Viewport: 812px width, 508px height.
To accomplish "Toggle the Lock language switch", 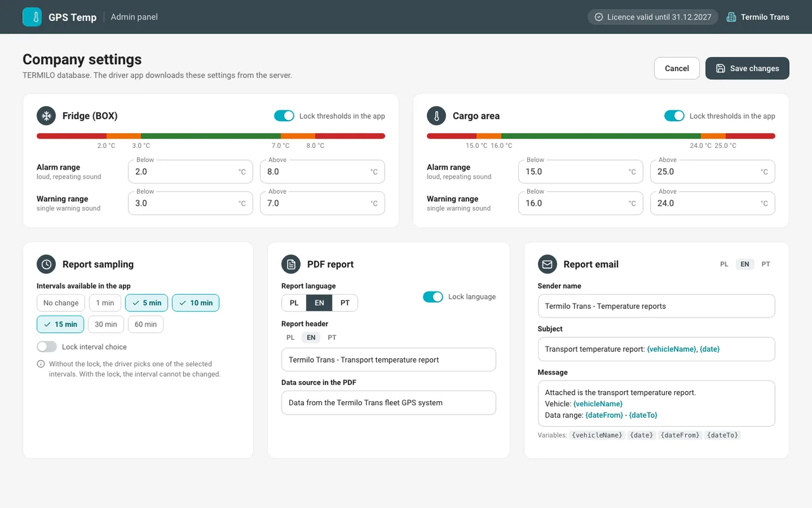I will click(x=433, y=297).
